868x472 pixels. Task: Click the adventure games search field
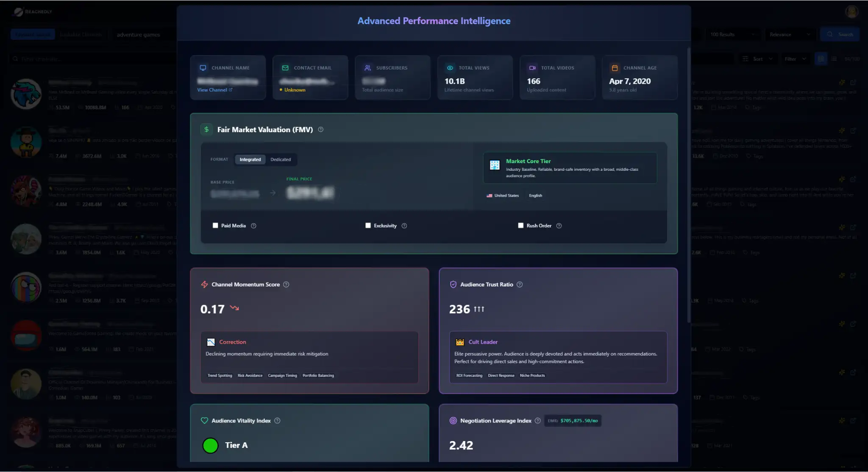(144, 35)
